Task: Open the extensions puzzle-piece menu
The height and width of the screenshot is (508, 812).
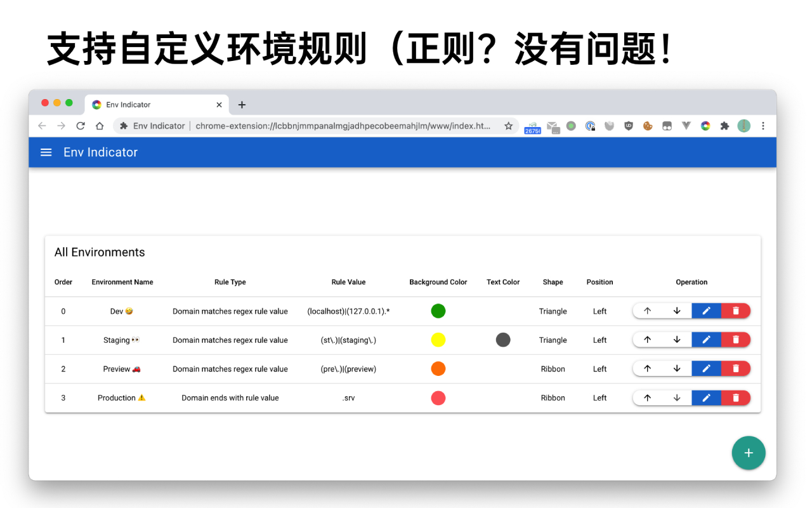Action: click(x=724, y=126)
